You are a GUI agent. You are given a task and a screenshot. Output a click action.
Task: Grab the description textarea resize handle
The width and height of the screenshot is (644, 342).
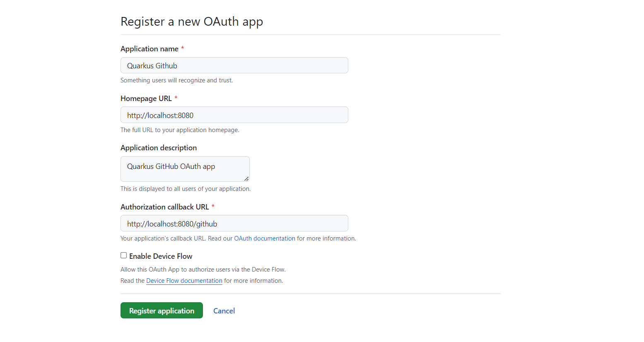click(246, 179)
